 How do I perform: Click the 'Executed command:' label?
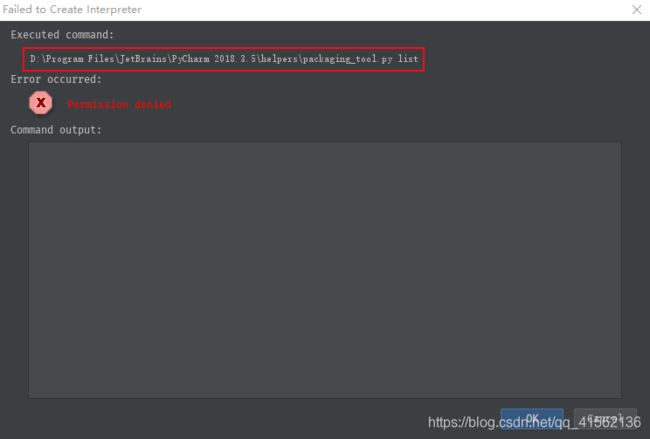62,35
